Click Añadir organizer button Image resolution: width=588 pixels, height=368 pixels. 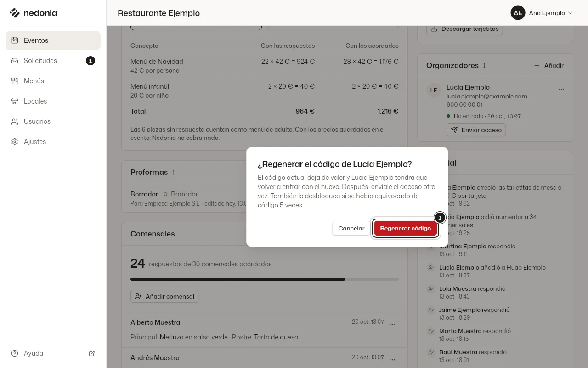pyautogui.click(x=549, y=65)
